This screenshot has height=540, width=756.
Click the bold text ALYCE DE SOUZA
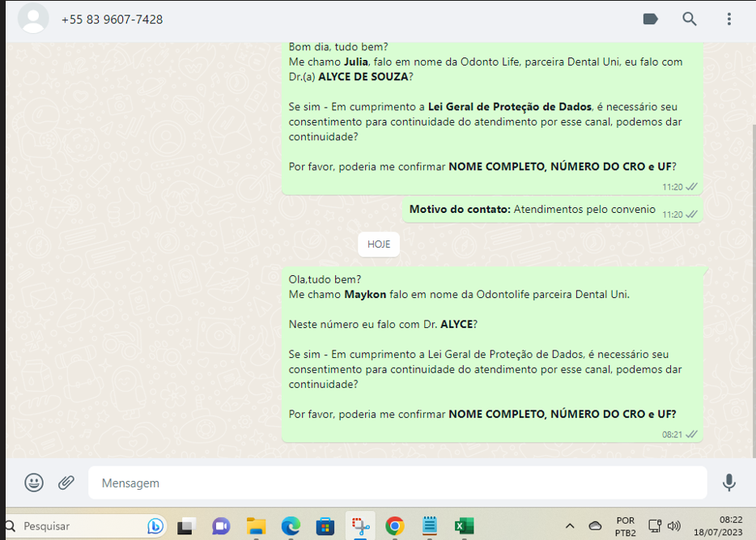(x=363, y=77)
